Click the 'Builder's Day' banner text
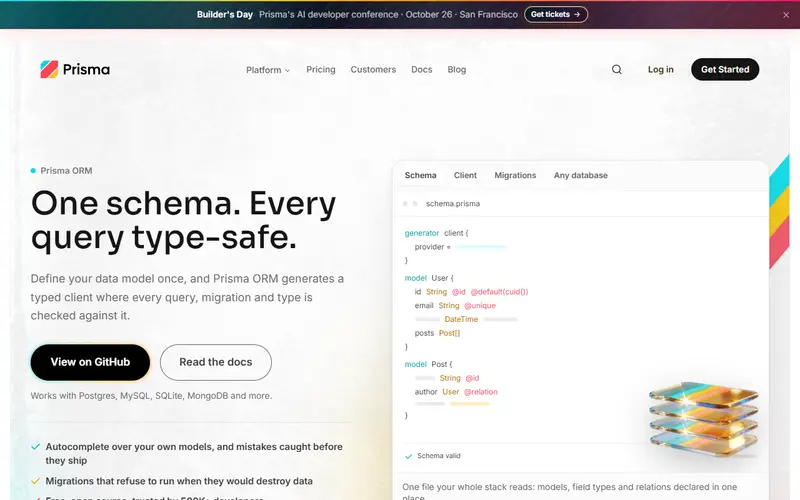The height and width of the screenshot is (500, 800). coord(225,14)
